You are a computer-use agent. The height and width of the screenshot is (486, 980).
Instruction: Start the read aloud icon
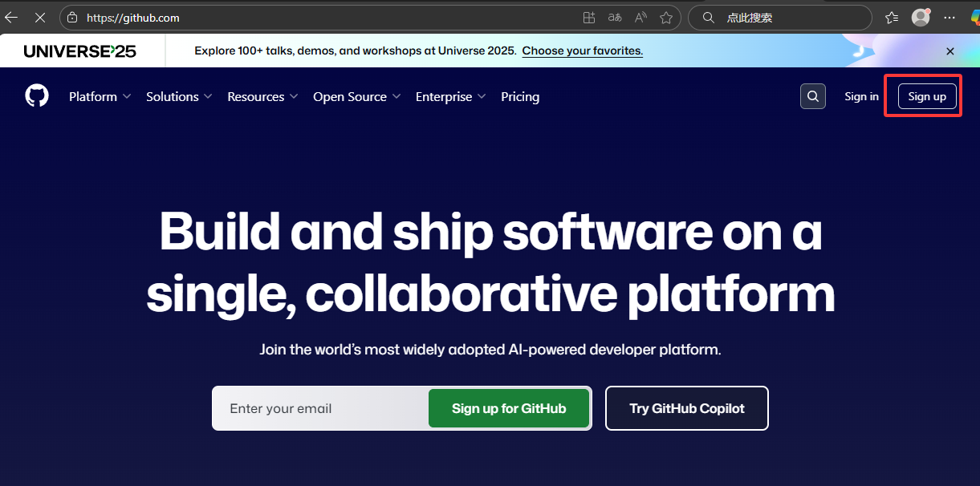click(640, 17)
